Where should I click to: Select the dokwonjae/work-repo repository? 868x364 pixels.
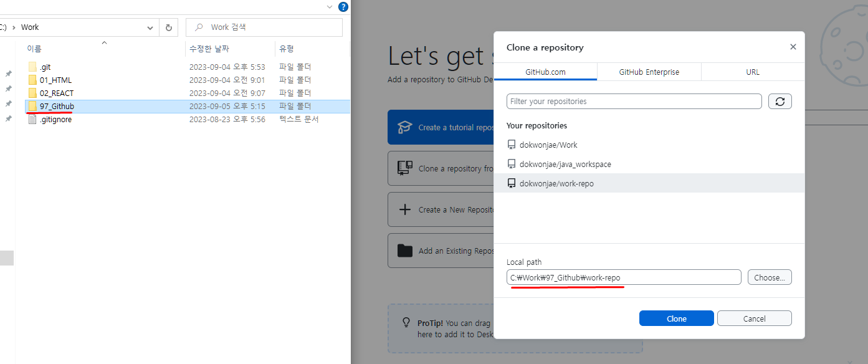coord(649,183)
